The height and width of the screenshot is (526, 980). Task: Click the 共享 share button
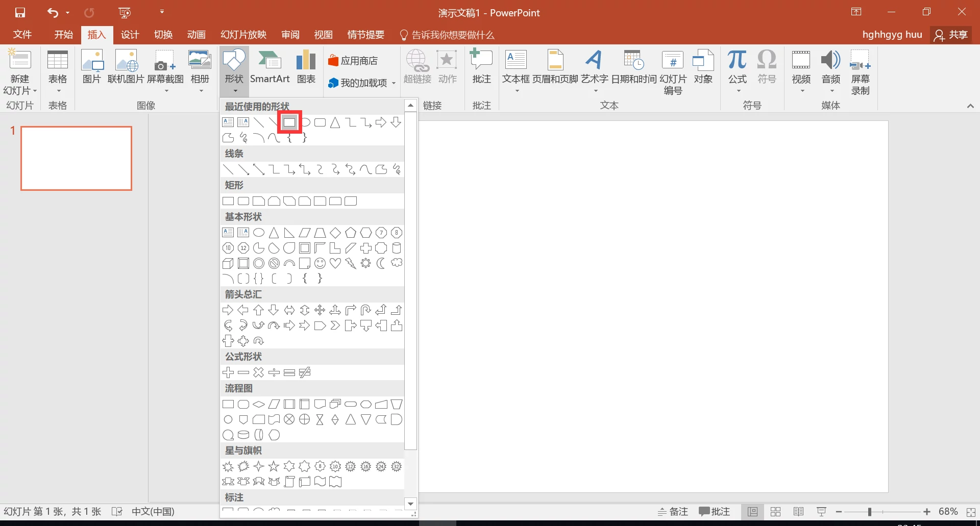click(x=951, y=35)
